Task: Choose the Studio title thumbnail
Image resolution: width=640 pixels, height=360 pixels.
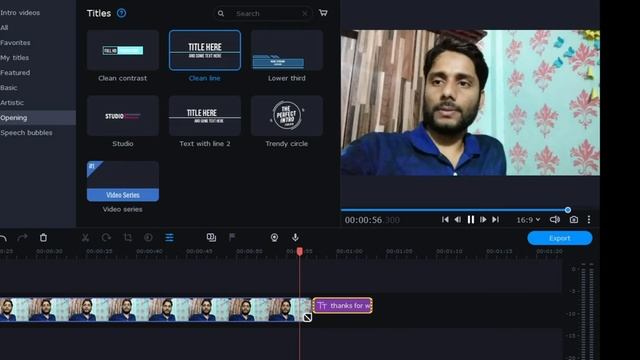Action: [x=123, y=116]
